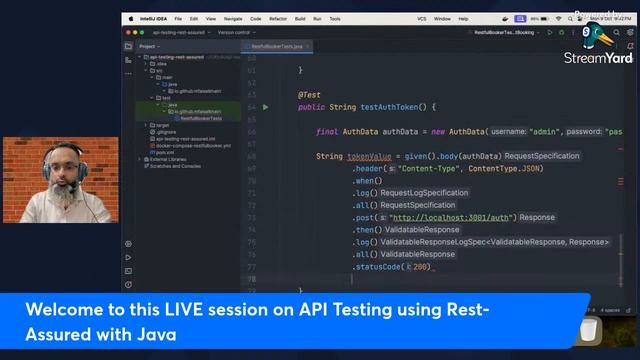Click the @Test annotation
This screenshot has width=640, height=360.
(x=309, y=95)
